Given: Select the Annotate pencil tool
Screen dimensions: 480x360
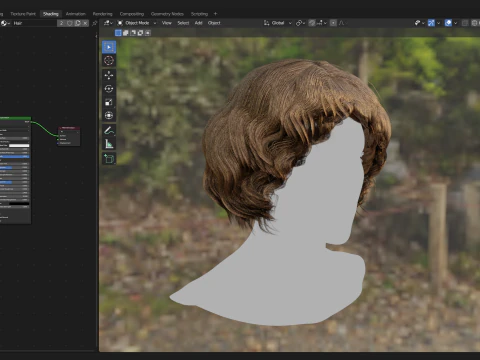Looking at the screenshot, I should pyautogui.click(x=109, y=130).
